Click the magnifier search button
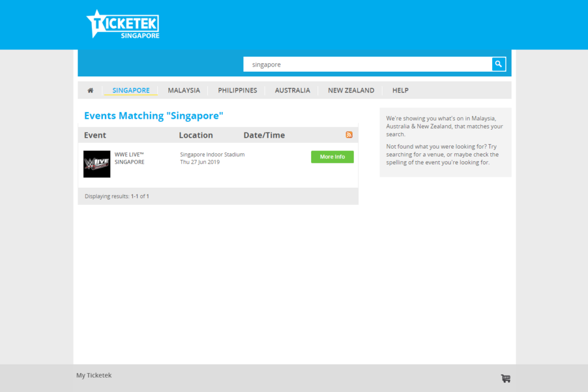Viewport: 588px width, 392px height. (x=498, y=64)
